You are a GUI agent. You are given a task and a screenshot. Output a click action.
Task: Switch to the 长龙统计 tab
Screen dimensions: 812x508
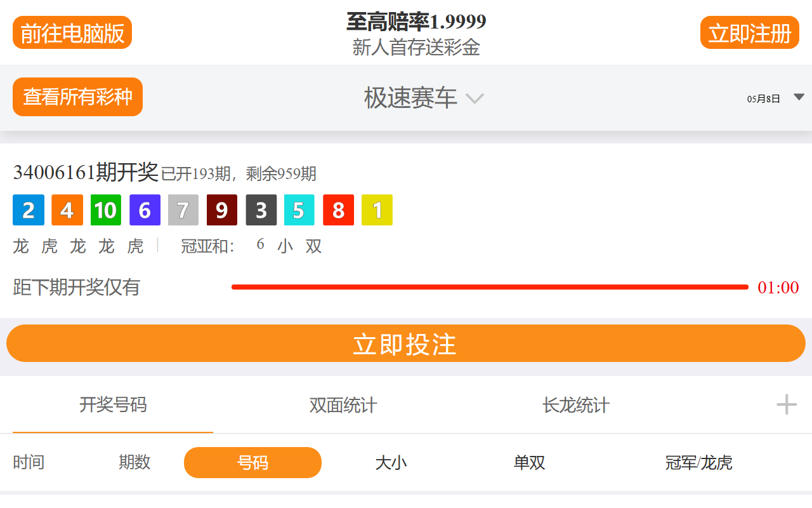coord(576,405)
